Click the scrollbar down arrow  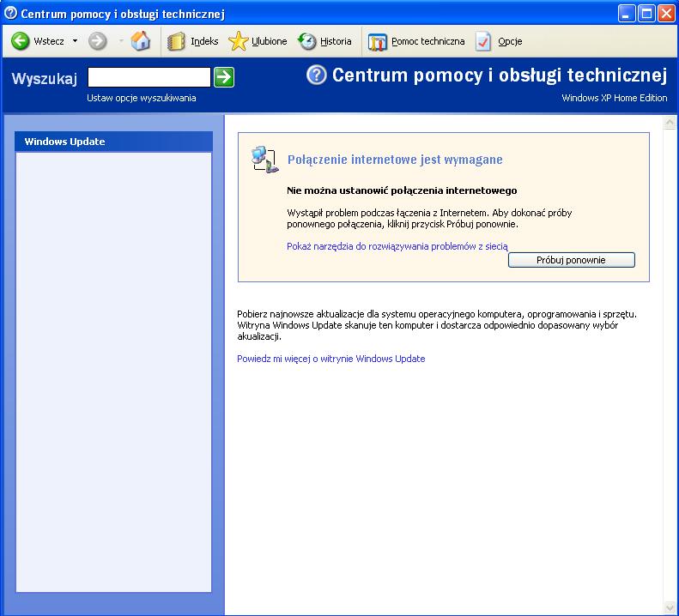click(670, 608)
